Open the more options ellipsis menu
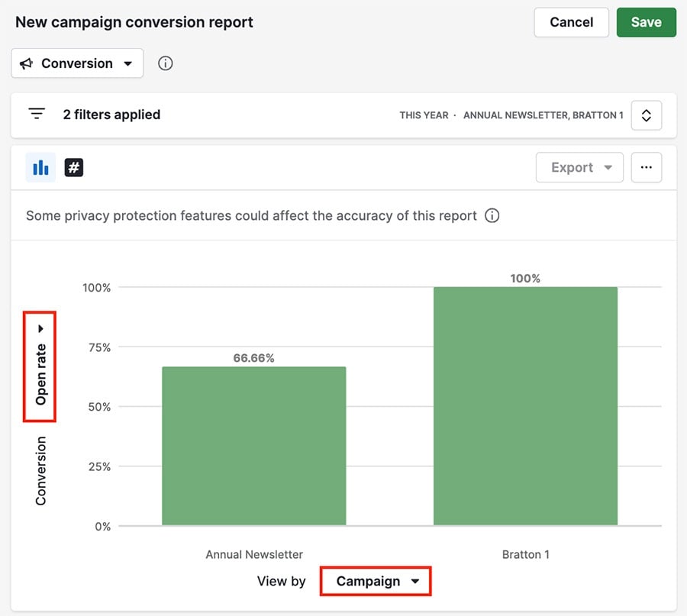This screenshot has height=616, width=687. (646, 167)
